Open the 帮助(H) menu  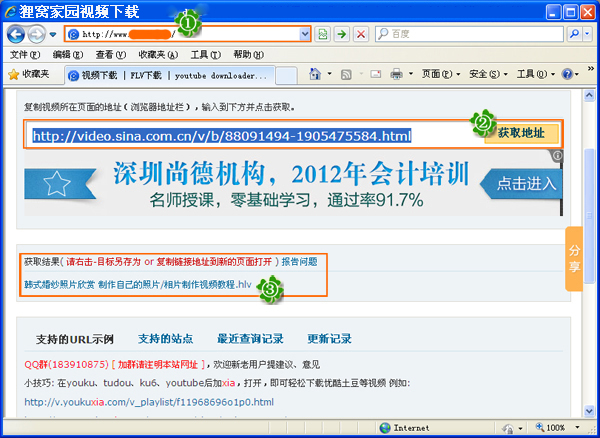pos(249,55)
